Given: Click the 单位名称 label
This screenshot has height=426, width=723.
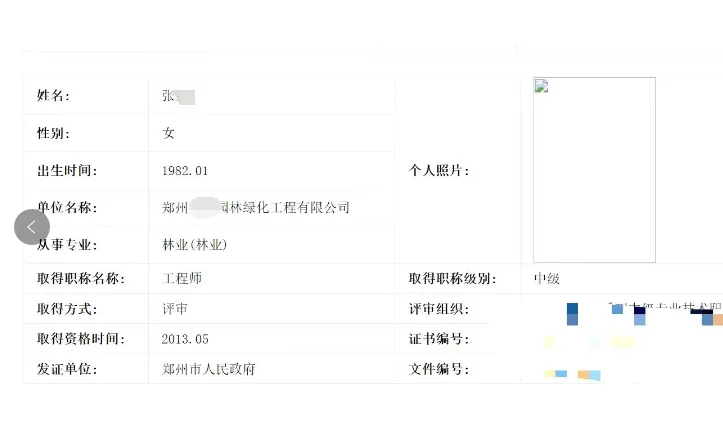Looking at the screenshot, I should click(x=67, y=207).
